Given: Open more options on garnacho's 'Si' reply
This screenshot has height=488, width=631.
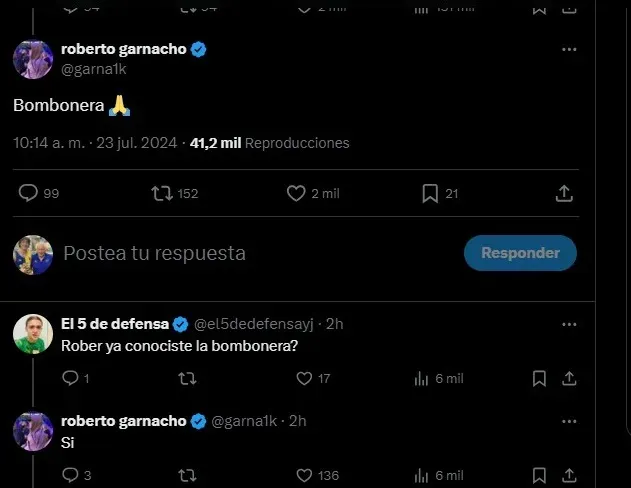Looking at the screenshot, I should (x=568, y=421).
